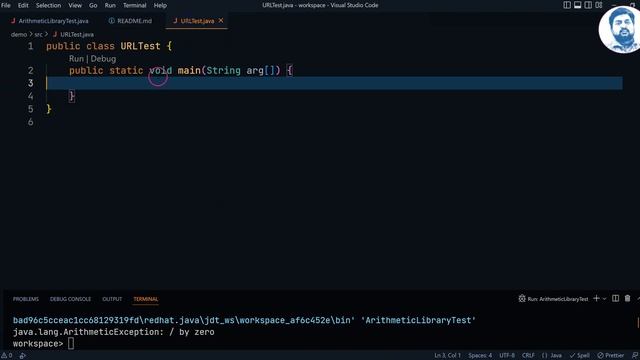
Task: Open the Terminal menu
Action: [134, 5]
